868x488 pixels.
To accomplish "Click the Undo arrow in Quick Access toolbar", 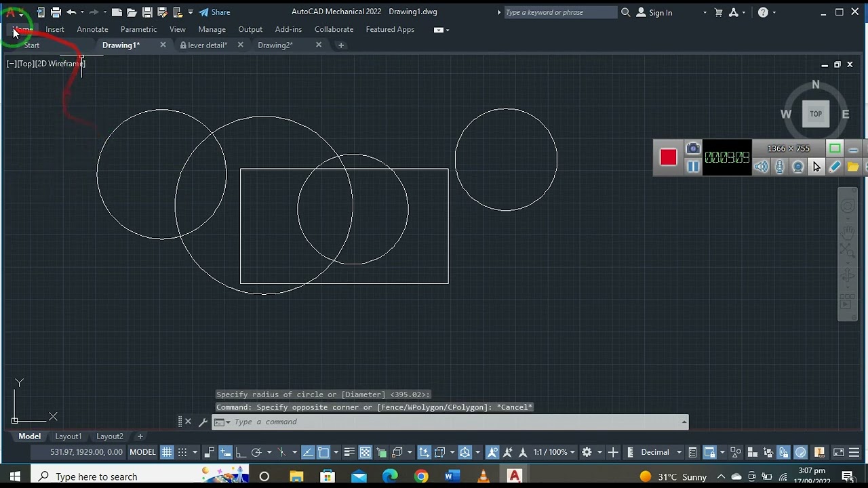I will (71, 12).
